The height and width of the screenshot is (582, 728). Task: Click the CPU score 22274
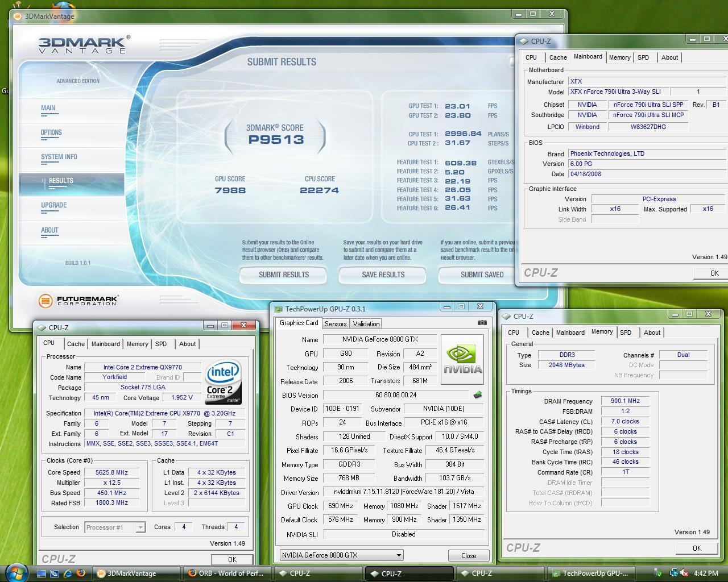click(320, 190)
